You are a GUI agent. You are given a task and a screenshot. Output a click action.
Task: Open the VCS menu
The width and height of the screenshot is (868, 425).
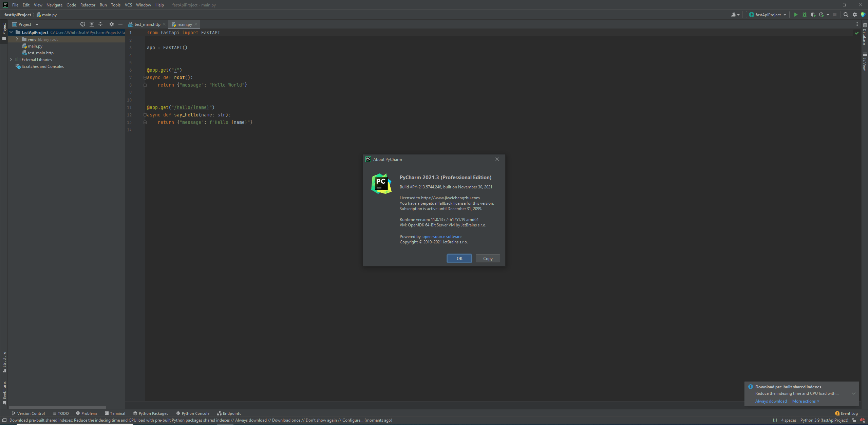[128, 5]
